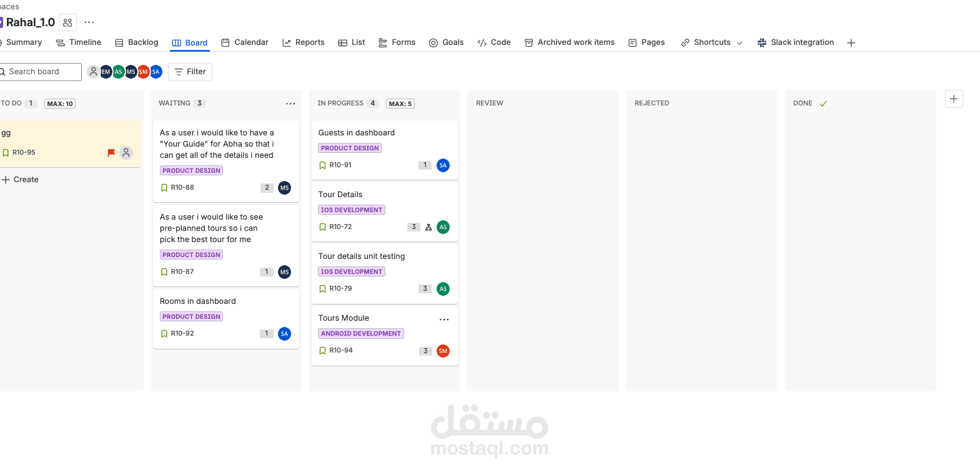Click the SA assignee avatar on R10-91
This screenshot has height=468, width=980.
[x=443, y=165]
